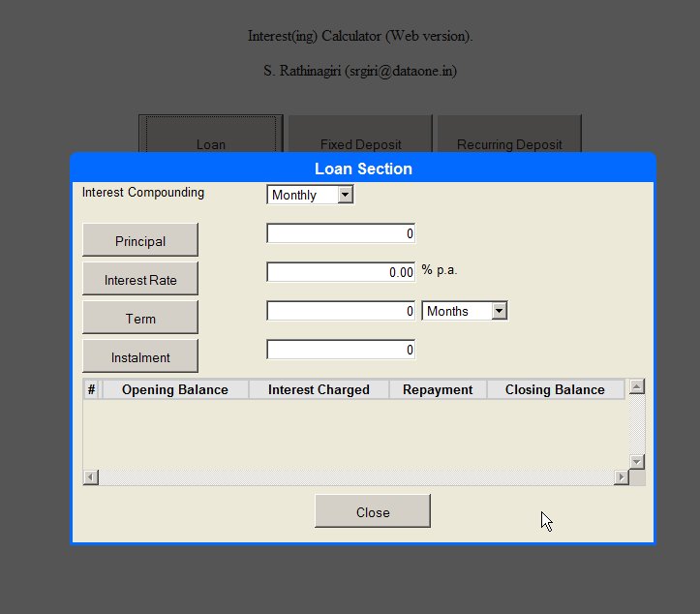The width and height of the screenshot is (700, 614).
Task: Click the Principal button
Action: pos(140,240)
